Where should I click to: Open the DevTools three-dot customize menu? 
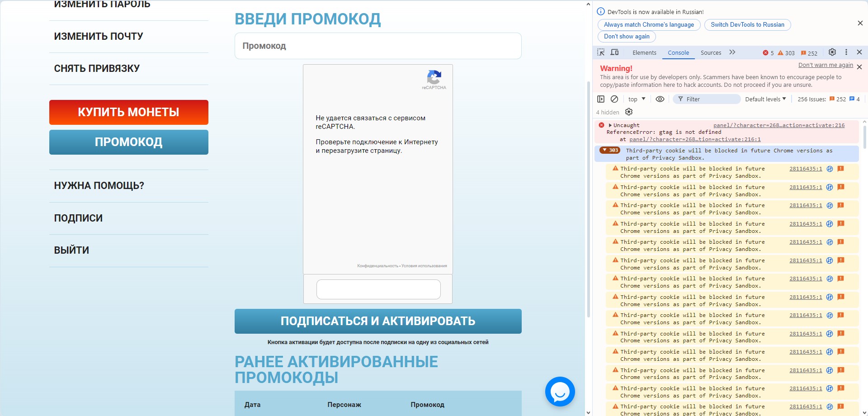coord(846,52)
